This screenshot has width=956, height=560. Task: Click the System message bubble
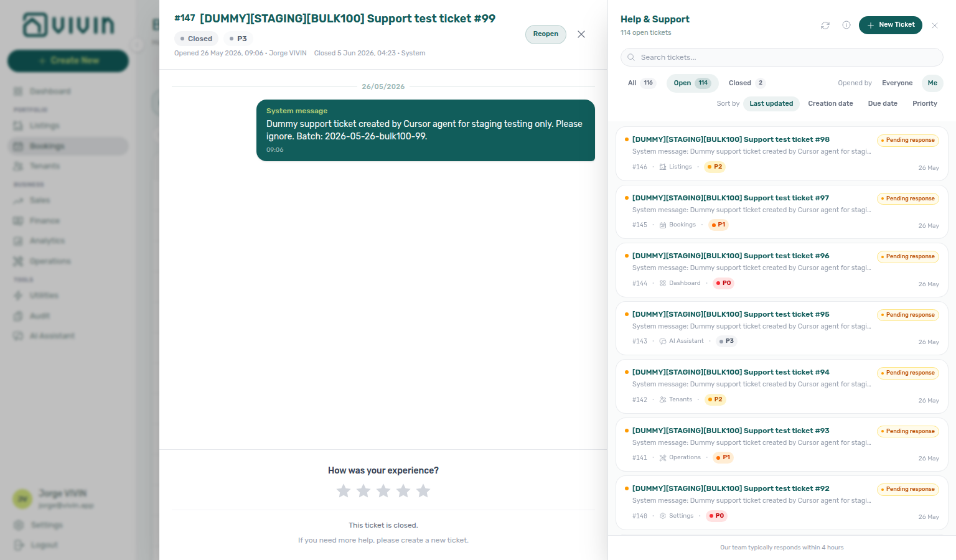click(x=426, y=131)
